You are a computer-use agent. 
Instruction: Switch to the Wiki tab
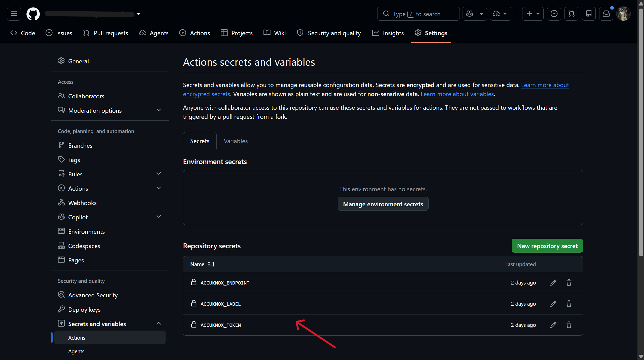point(275,33)
